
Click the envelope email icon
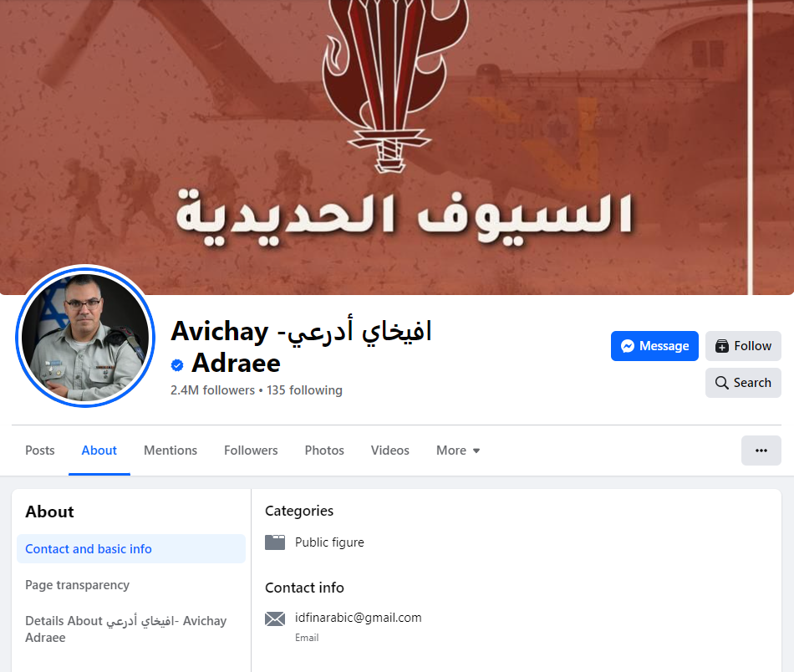click(x=275, y=619)
